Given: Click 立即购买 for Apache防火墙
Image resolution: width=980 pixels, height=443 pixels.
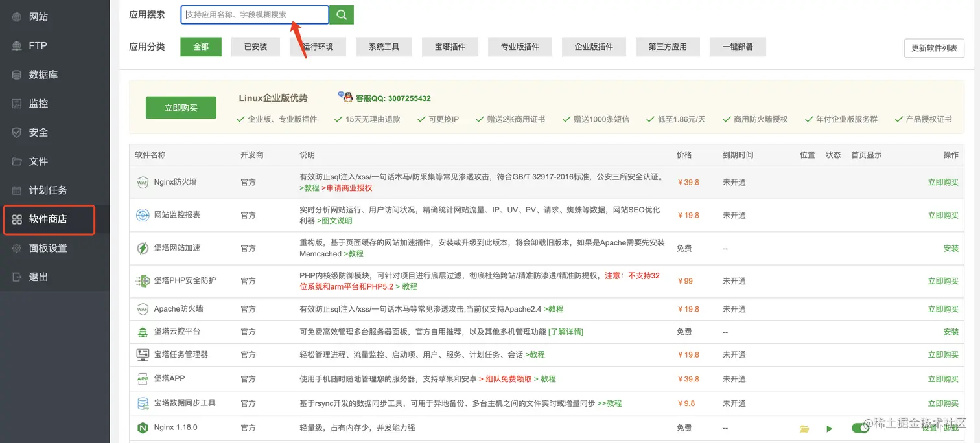Looking at the screenshot, I should pos(943,309).
